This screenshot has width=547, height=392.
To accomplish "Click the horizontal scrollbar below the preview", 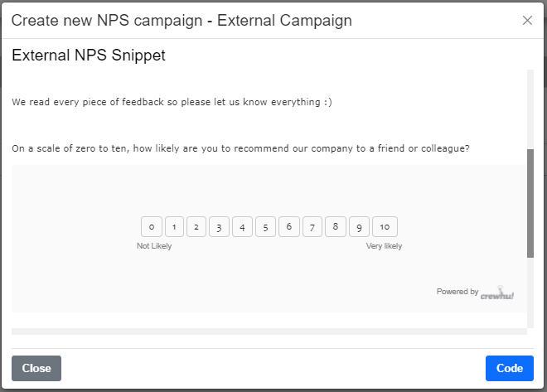I will [269, 332].
